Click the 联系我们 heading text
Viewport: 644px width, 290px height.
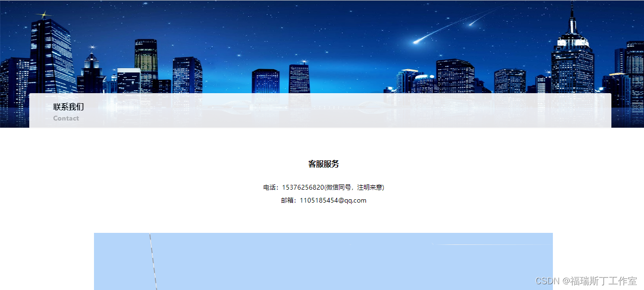click(69, 107)
